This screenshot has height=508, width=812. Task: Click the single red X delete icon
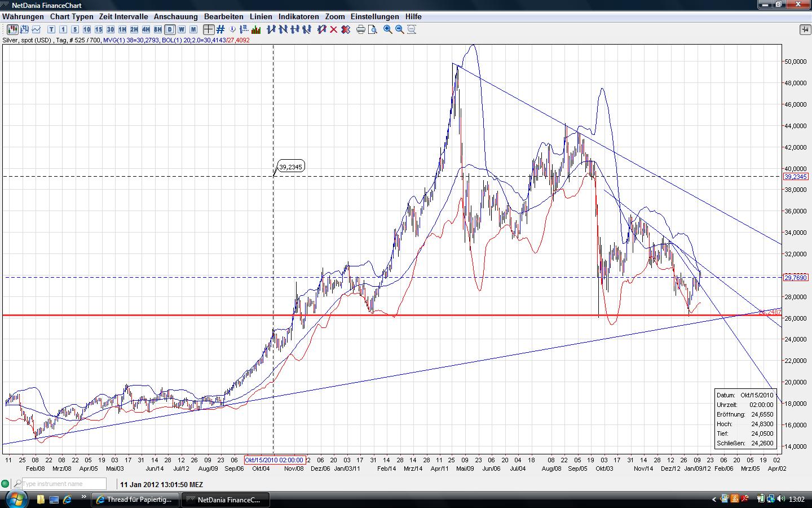point(334,29)
